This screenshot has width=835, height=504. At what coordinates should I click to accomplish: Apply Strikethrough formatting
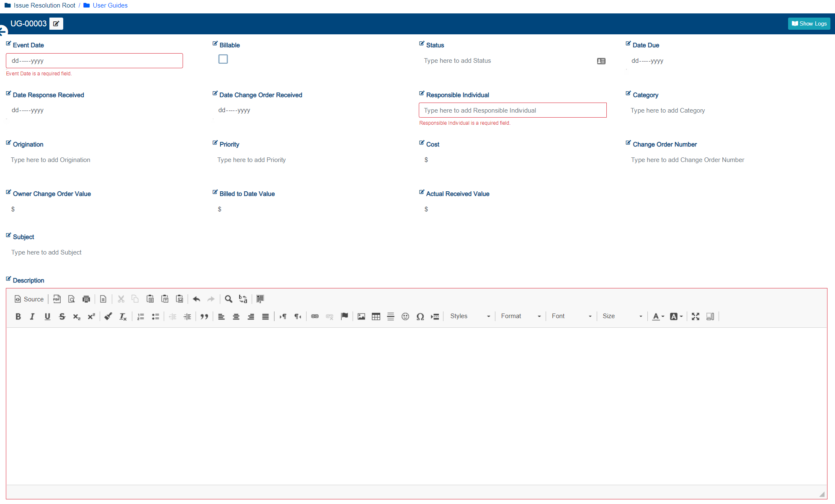[x=62, y=316]
